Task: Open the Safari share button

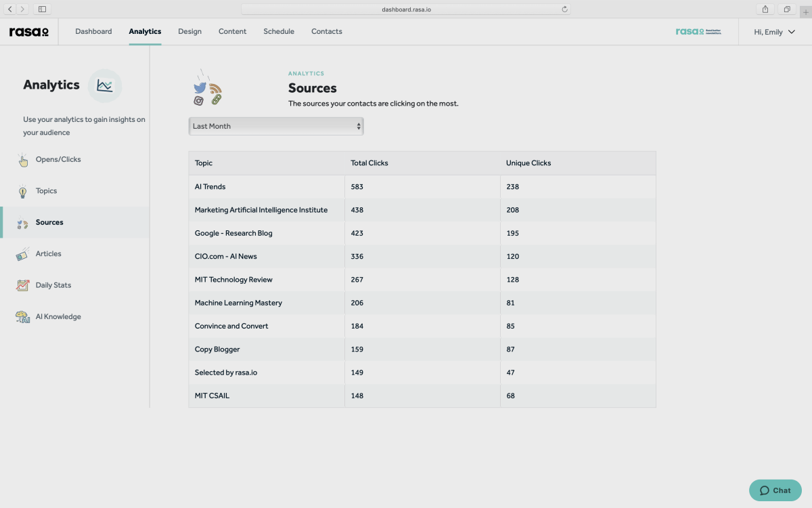Action: point(765,9)
